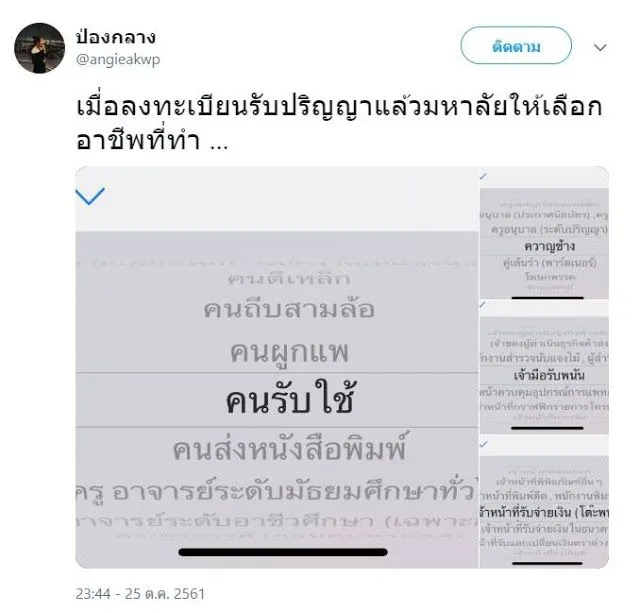This screenshot has width=640, height=613.
Task: Tap the blue chevron in left image
Action: tap(90, 196)
